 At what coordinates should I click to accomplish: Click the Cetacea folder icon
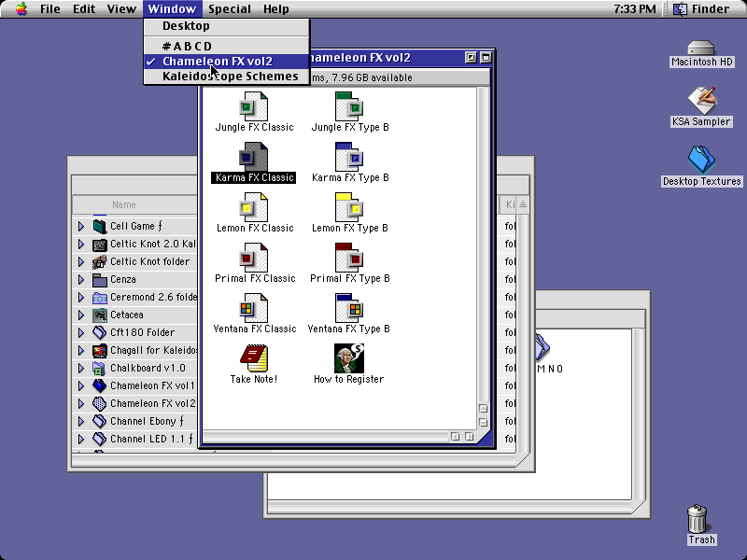[x=99, y=315]
